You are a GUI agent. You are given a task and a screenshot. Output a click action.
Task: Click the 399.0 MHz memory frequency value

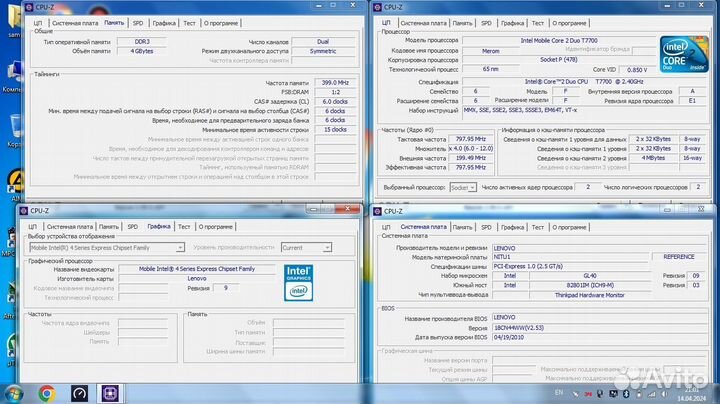point(335,83)
